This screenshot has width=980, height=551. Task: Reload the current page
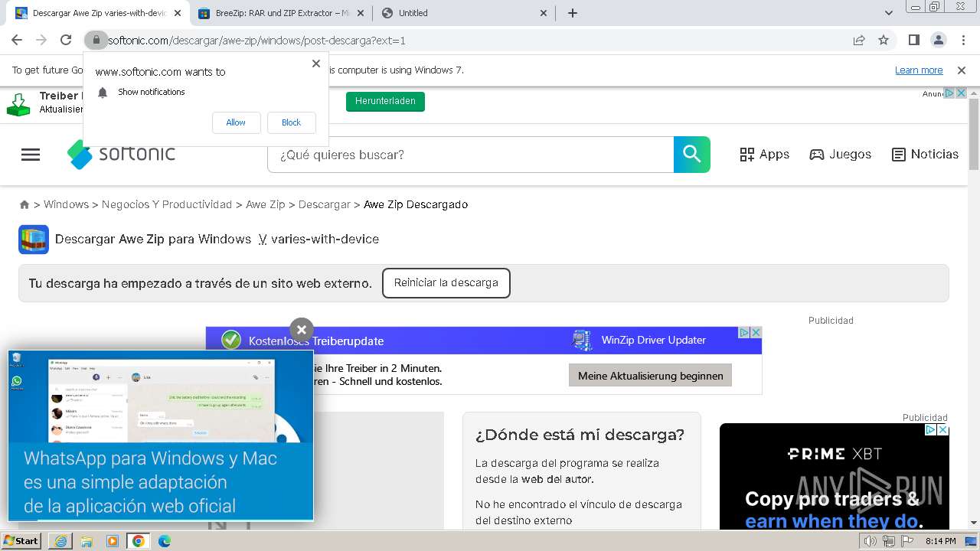pyautogui.click(x=66, y=40)
